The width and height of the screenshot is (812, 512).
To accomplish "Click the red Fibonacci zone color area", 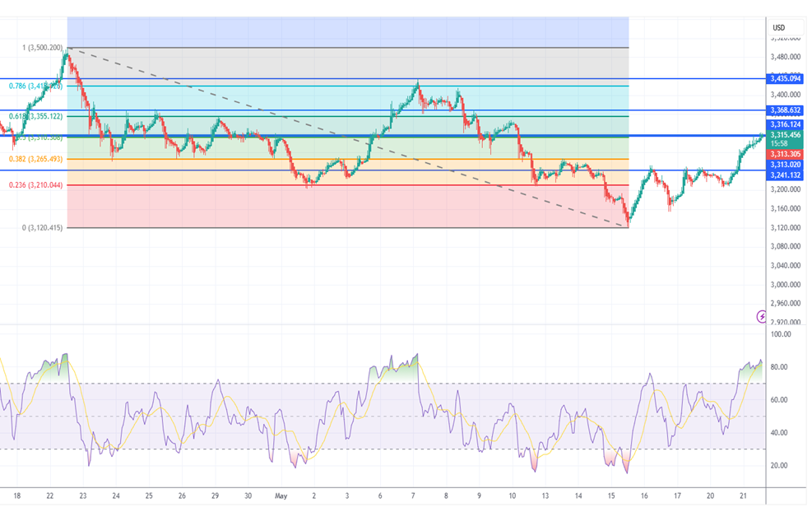I will tap(348, 207).
